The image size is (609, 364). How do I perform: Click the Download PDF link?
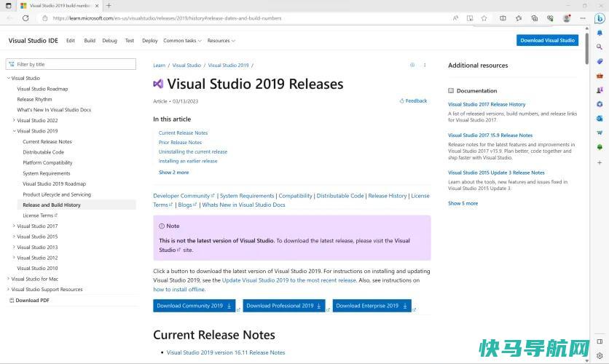[x=30, y=301]
